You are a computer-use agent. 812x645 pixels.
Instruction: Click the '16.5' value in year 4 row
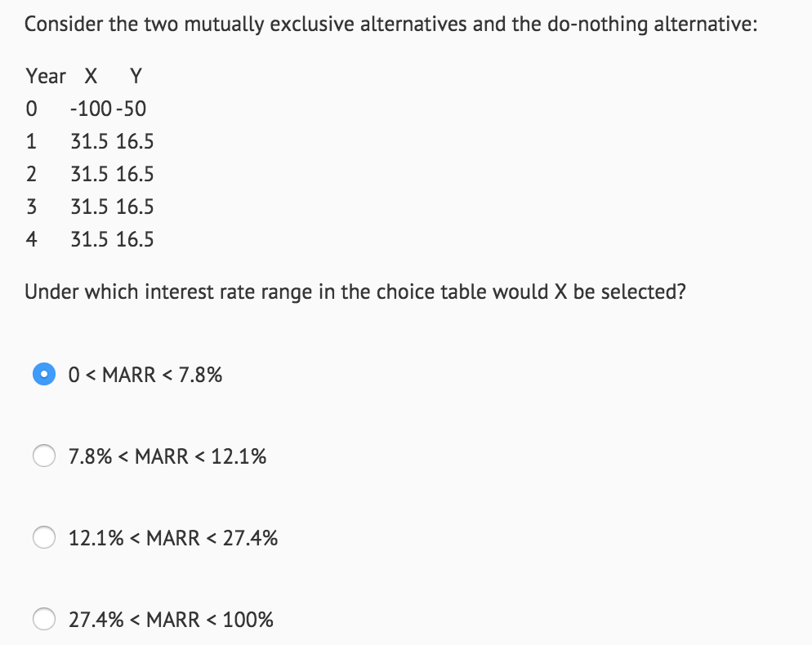[x=139, y=239]
